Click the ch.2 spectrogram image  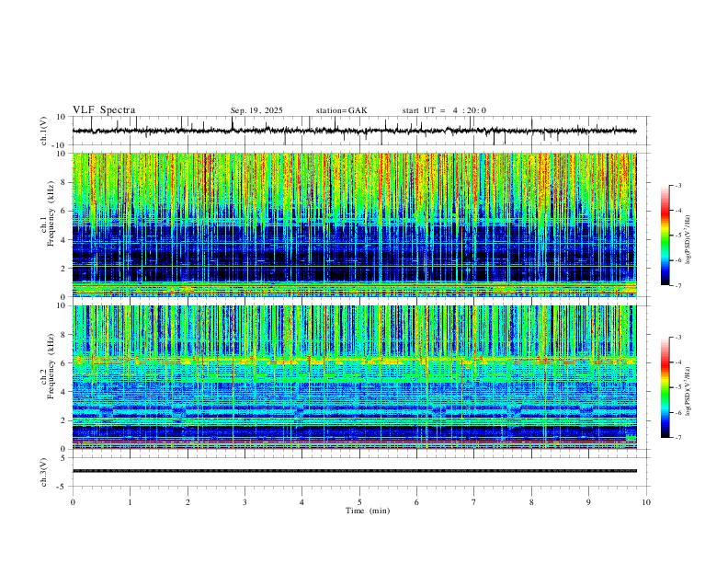pyautogui.click(x=355, y=377)
